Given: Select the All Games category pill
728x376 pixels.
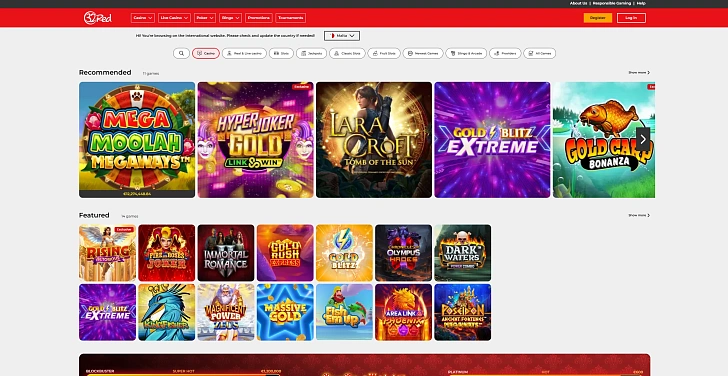Looking at the screenshot, I should 540,53.
